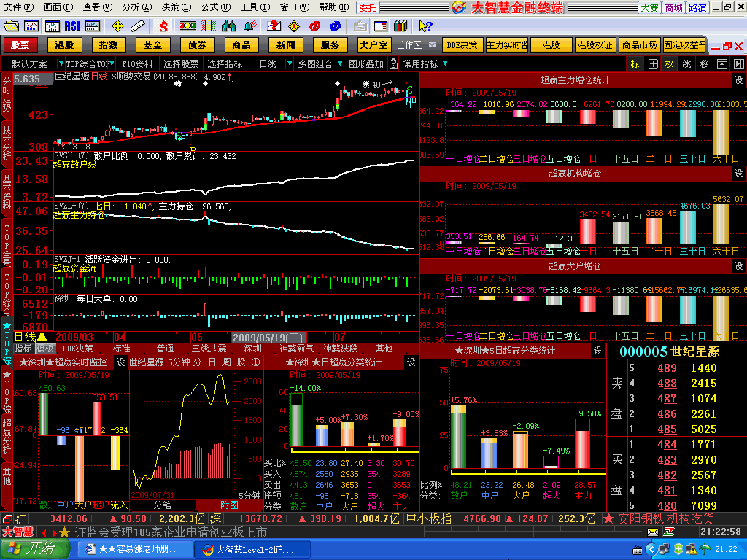Open the 工具(T) menu
Viewport: 747px width, 560px height.
coord(255,7)
